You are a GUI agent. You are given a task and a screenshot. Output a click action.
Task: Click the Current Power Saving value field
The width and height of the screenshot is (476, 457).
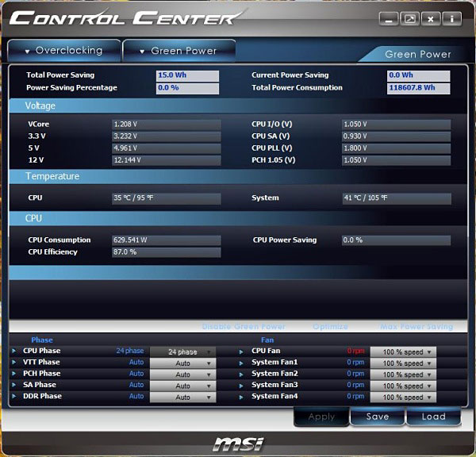click(x=418, y=75)
